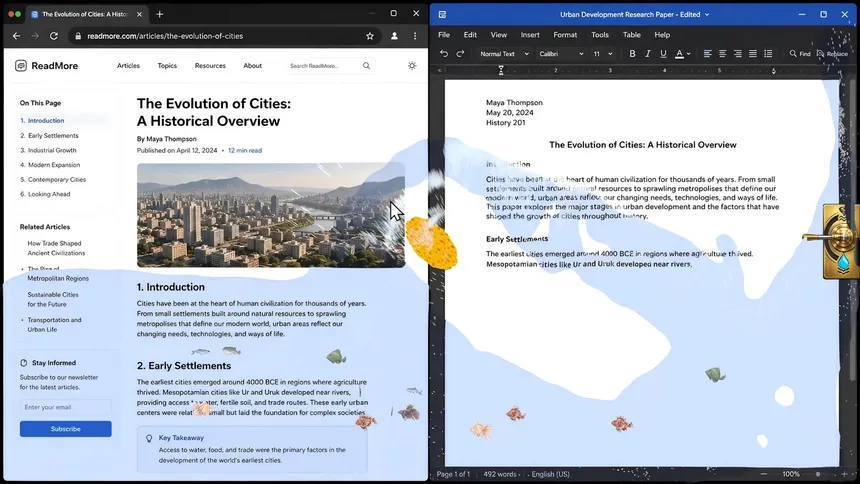860x484 pixels.
Task: Toggle italic formatting
Action: pyautogui.click(x=648, y=54)
